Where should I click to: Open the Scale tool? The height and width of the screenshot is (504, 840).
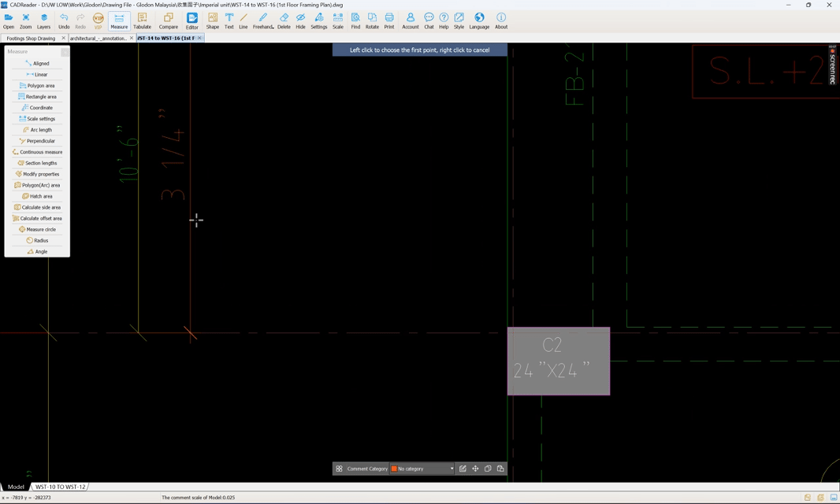[337, 20]
